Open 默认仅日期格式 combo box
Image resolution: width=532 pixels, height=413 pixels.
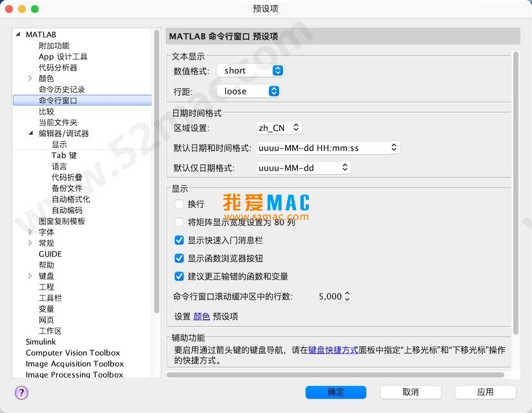[304, 168]
